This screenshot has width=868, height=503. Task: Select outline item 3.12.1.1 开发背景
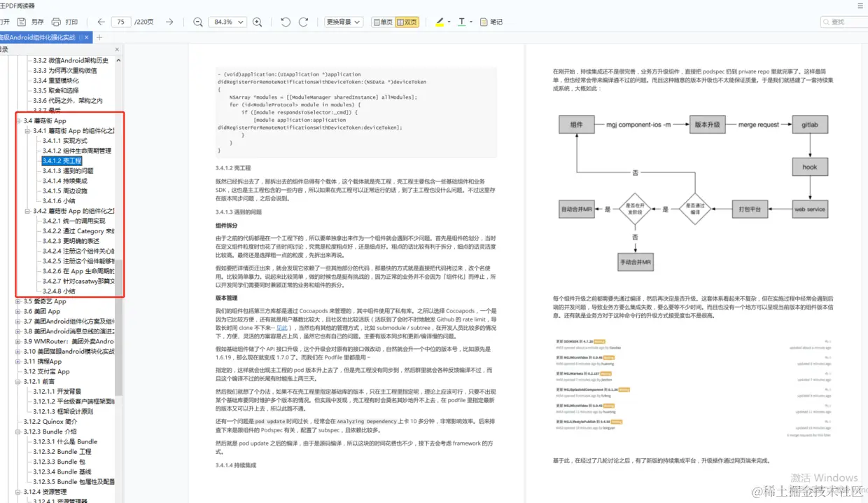tap(57, 392)
